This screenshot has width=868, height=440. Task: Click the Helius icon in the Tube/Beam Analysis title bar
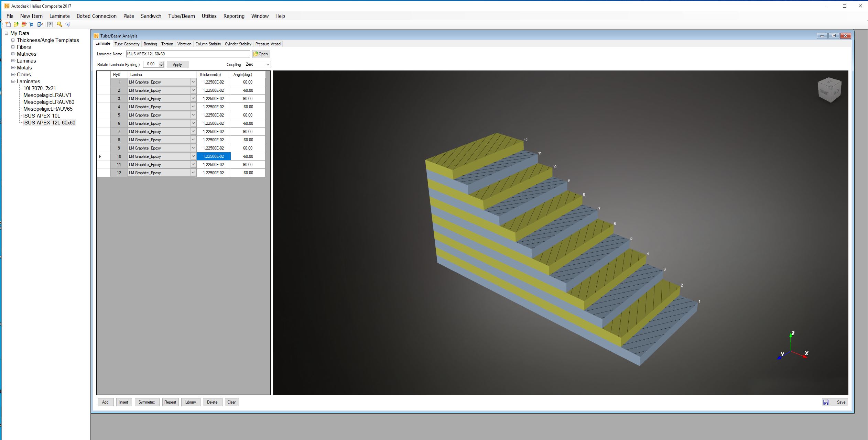(96, 36)
